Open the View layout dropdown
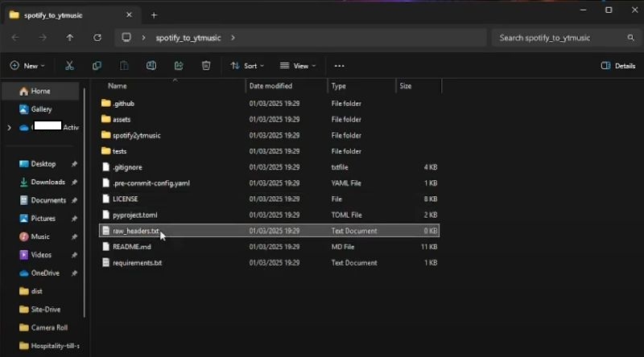644x357 pixels. [297, 66]
